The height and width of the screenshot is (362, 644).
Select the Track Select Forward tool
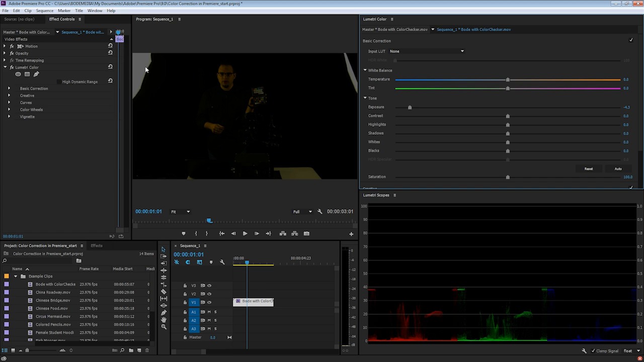[164, 256]
